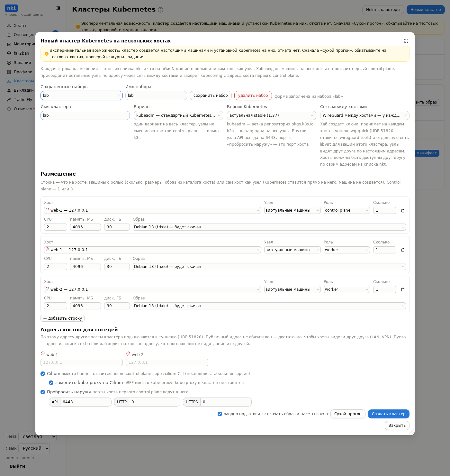Click the Оповещения bell icon
Screen dimensions: 450x476
(9, 35)
